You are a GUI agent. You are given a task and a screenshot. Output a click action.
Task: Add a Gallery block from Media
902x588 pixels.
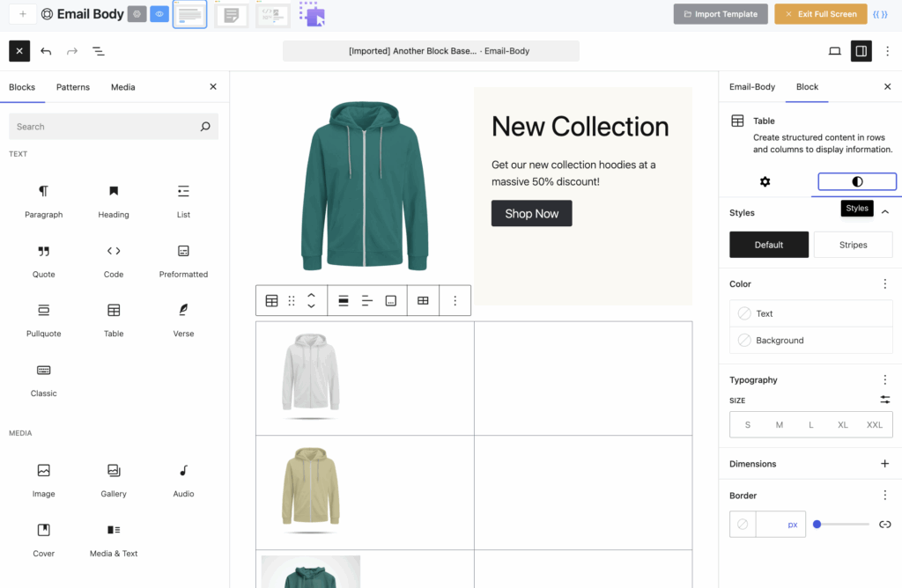[114, 479]
